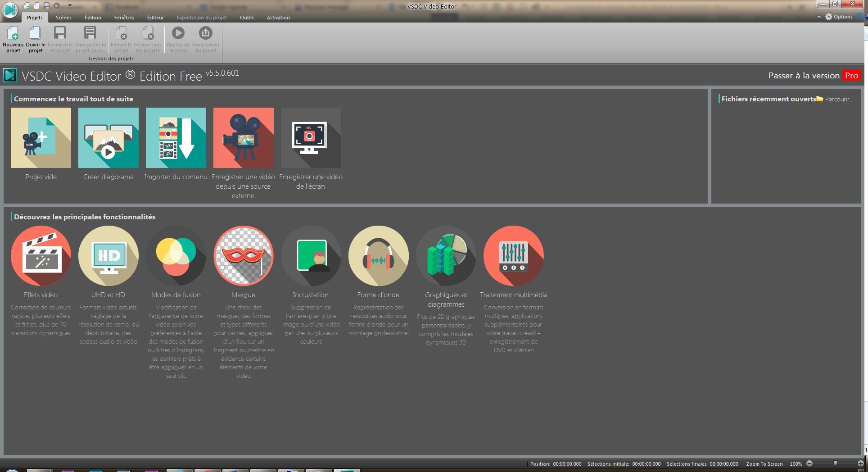Click the Effets vidéo title text

coord(41,295)
